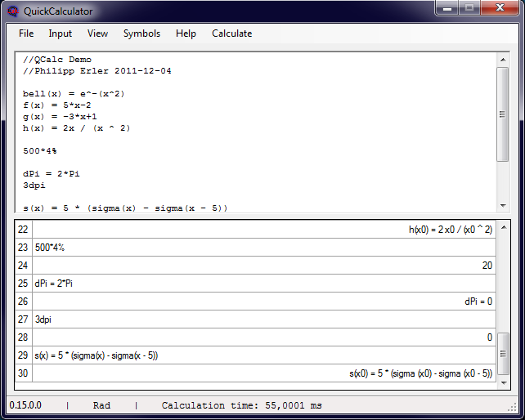This screenshot has height=420, width=525.
Task: Select result row 27 '3dpi'
Action: pyautogui.click(x=264, y=319)
